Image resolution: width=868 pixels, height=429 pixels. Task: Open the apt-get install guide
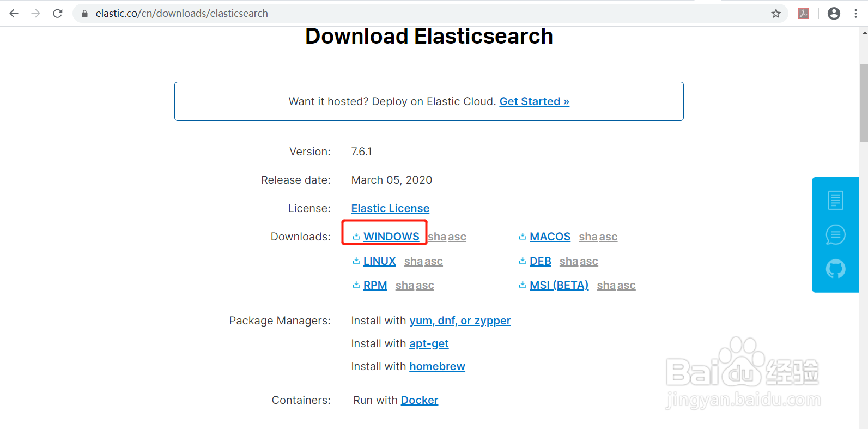click(429, 343)
